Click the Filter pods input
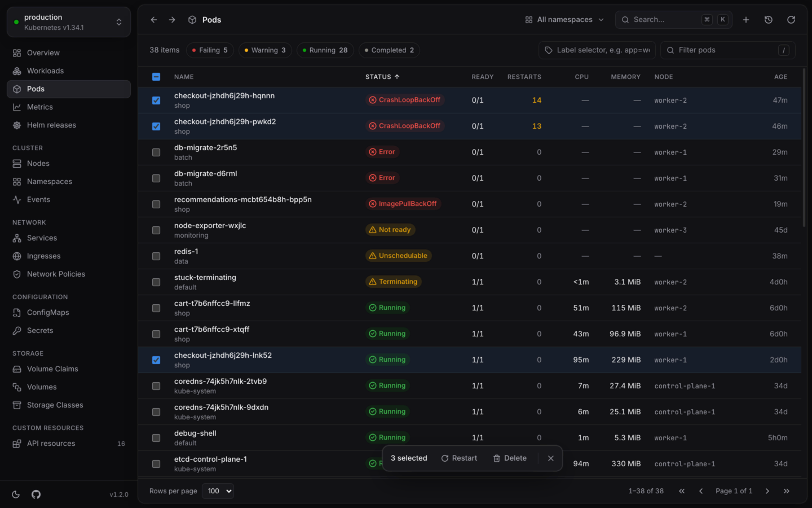 click(728, 50)
